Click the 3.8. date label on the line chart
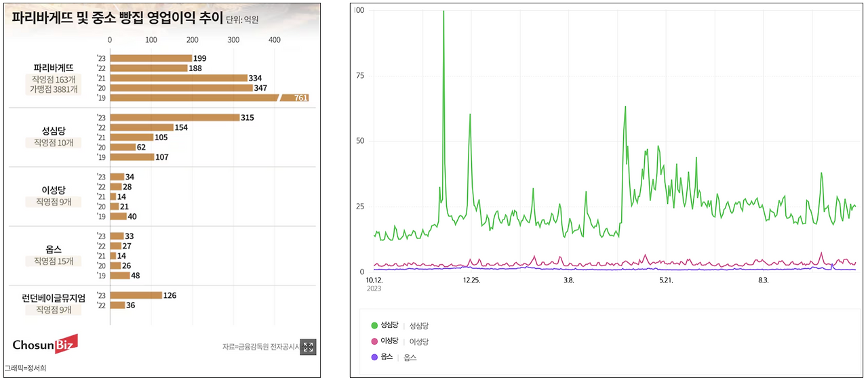 [568, 280]
